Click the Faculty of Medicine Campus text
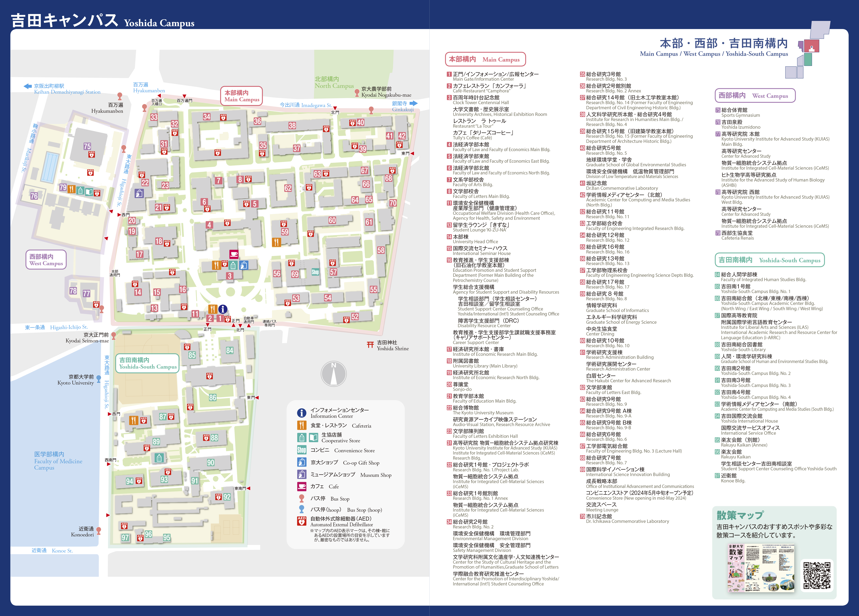 [58, 461]
